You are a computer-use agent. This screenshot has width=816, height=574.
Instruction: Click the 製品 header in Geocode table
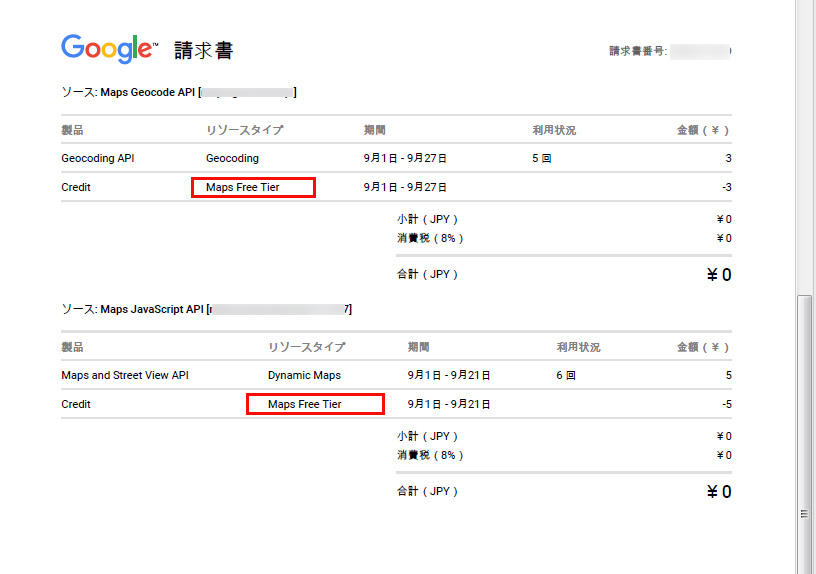tap(72, 130)
